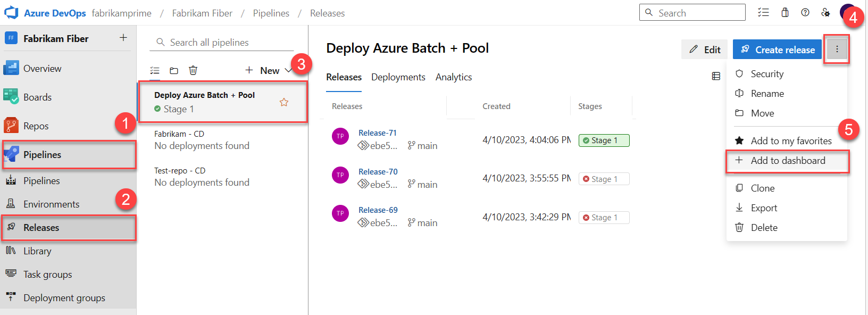The height and width of the screenshot is (315, 868).
Task: Click the list view icon above pipelines
Action: pos(155,71)
